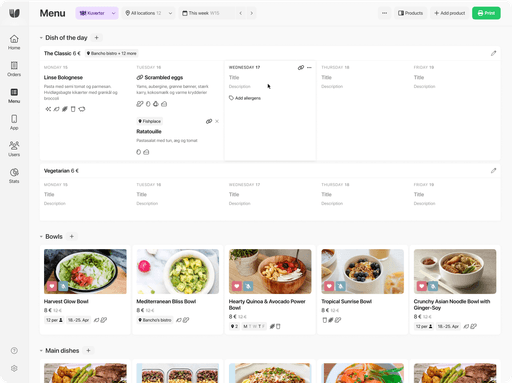Click weekday tag on Hearty Quinoa bowl
512x383 pixels.
tap(254, 326)
